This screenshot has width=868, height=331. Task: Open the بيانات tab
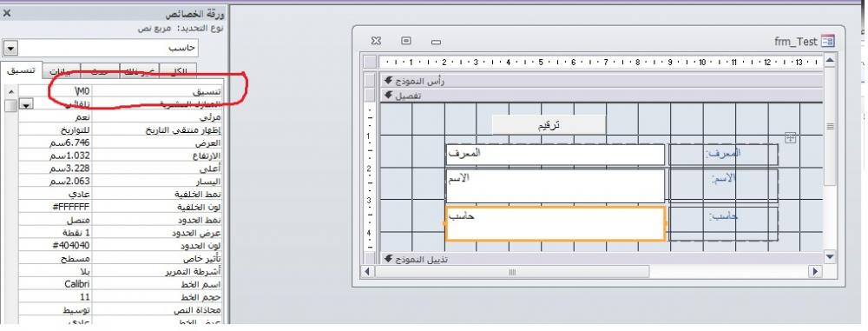click(61, 71)
